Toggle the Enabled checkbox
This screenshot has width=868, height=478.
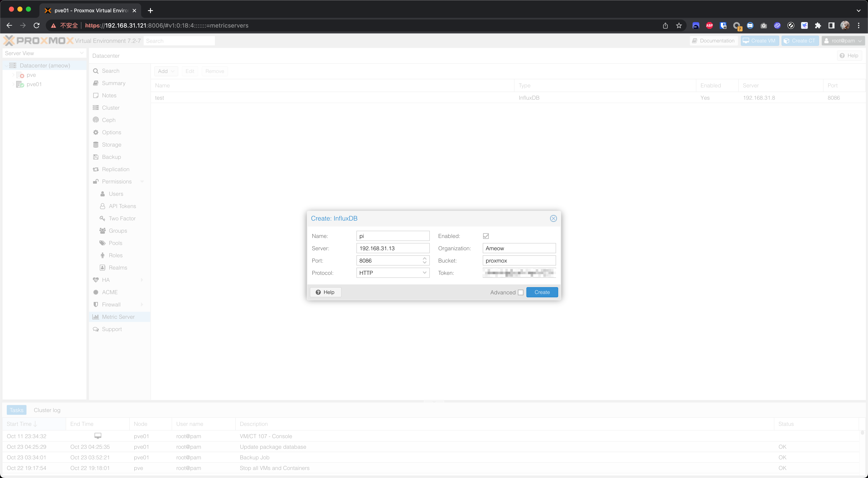tap(485, 236)
